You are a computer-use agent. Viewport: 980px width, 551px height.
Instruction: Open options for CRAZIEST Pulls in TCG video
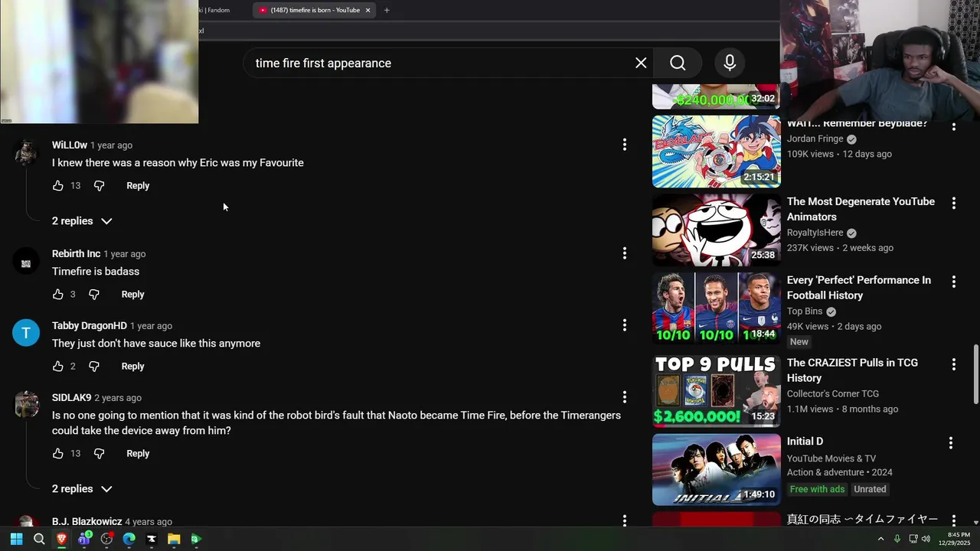click(x=954, y=364)
